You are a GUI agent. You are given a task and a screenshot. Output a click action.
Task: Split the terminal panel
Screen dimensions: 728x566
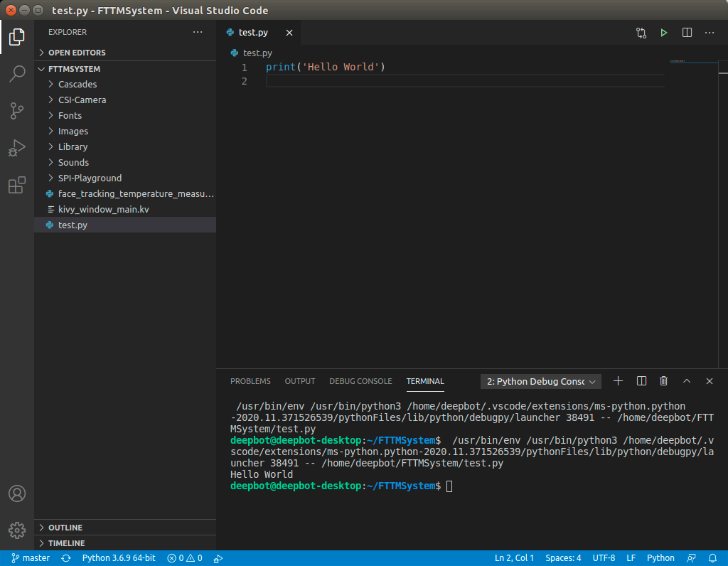641,381
